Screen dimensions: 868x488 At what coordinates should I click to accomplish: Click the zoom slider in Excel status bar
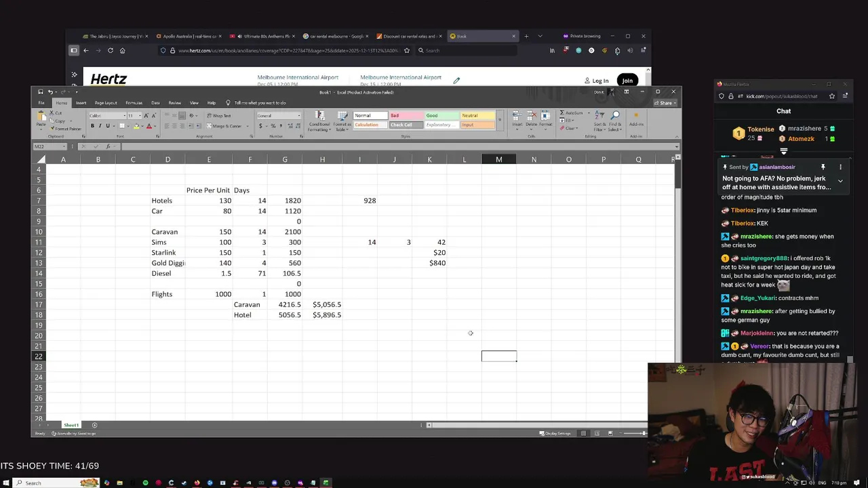[635, 433]
